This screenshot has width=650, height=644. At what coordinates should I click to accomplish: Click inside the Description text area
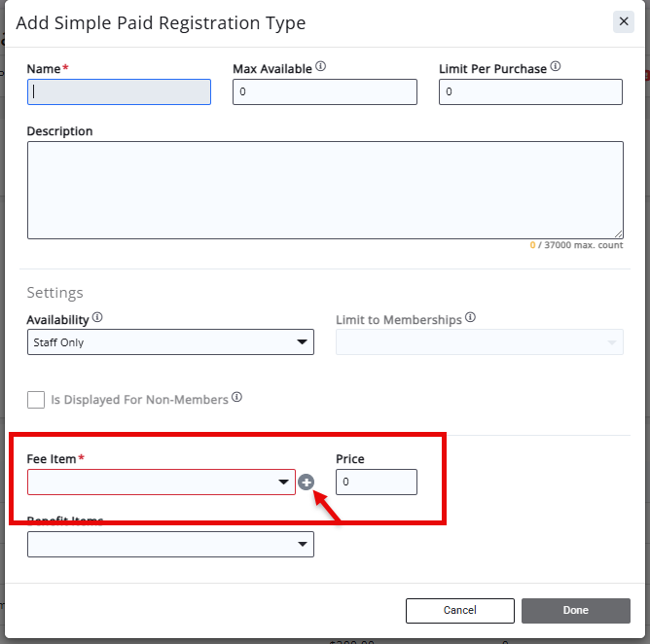(325, 191)
